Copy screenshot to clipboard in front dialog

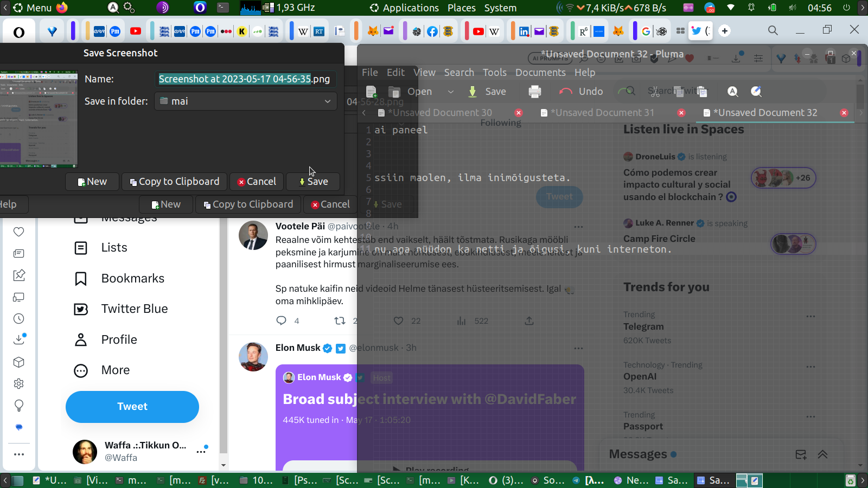(174, 182)
